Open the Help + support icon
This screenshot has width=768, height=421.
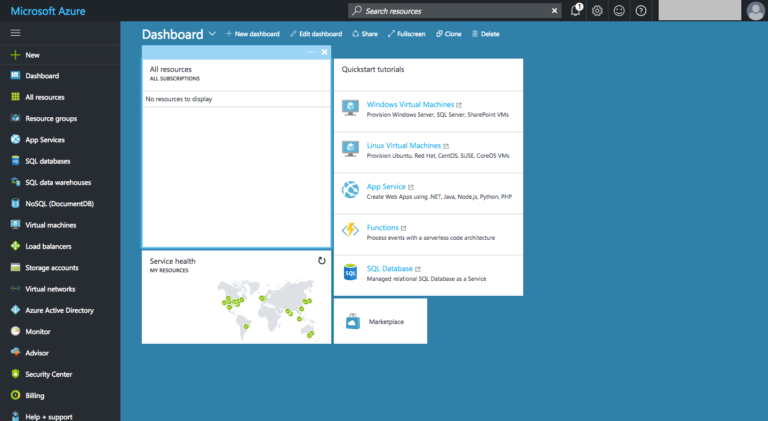pos(16,416)
